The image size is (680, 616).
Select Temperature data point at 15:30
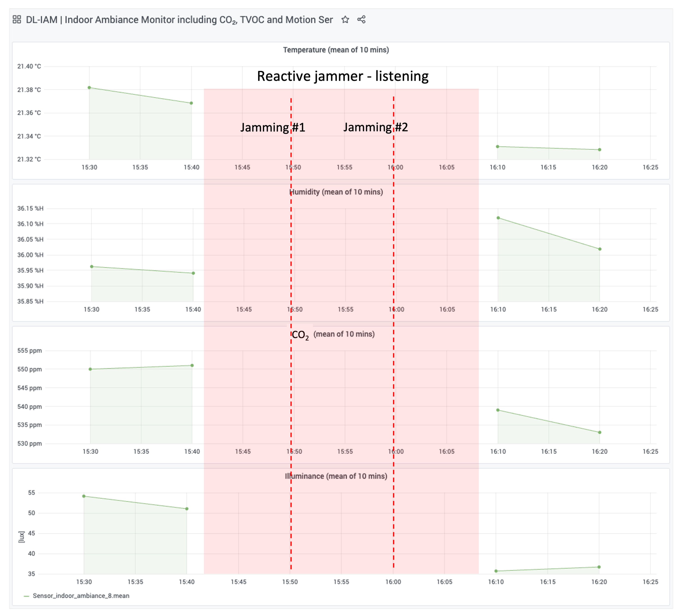click(89, 88)
